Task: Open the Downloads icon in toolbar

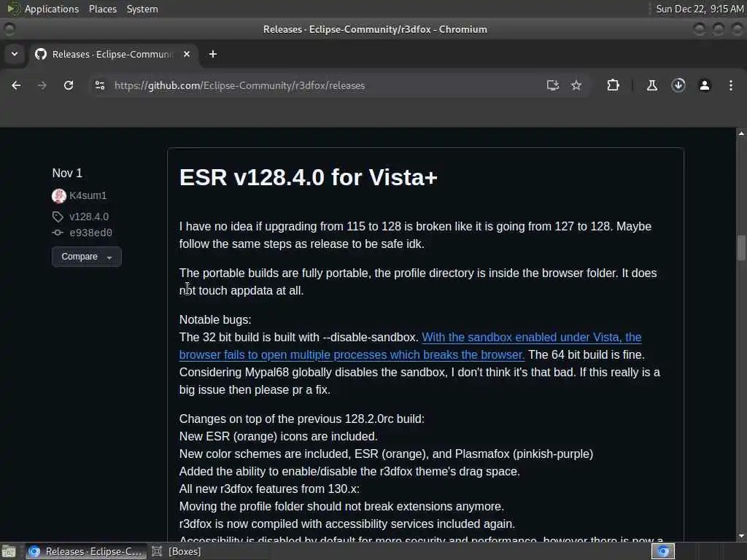Action: (678, 85)
